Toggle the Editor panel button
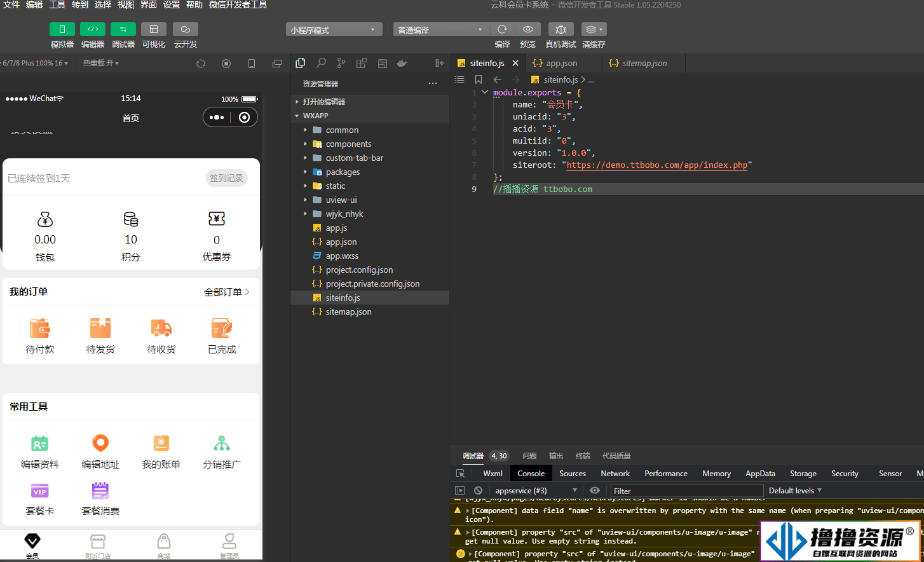 (92, 29)
